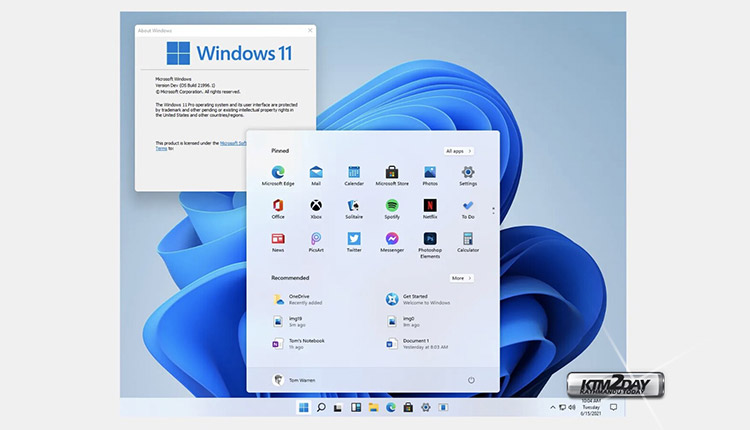
Task: Click the Start button on taskbar
Action: [303, 407]
